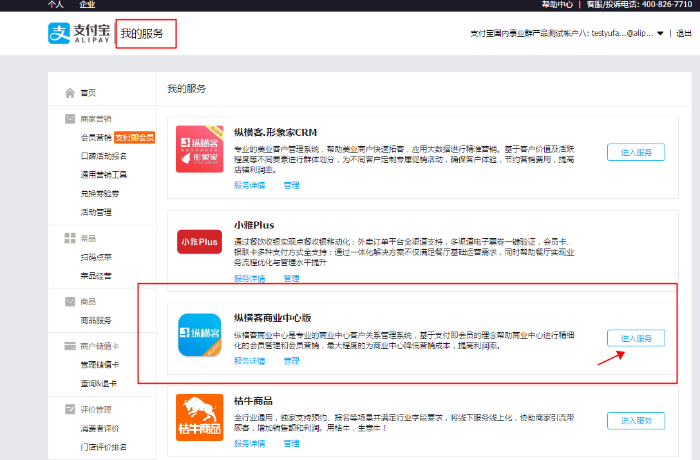Click 退出 to log out
This screenshot has height=460, width=700.
point(684,33)
